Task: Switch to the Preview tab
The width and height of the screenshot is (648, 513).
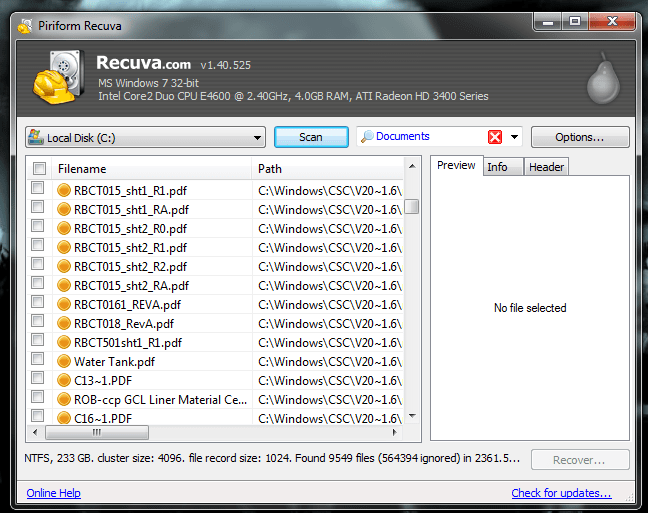Action: [x=456, y=165]
